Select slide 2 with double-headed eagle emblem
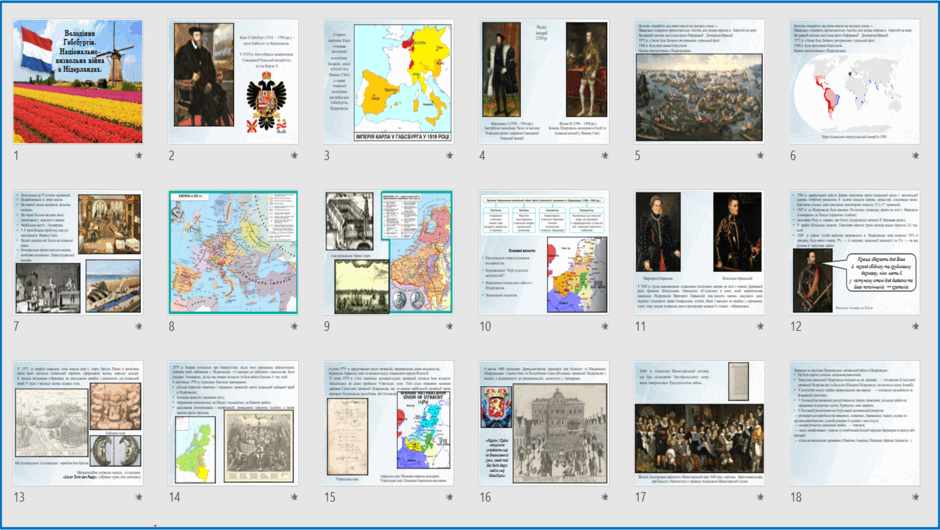 point(233,82)
